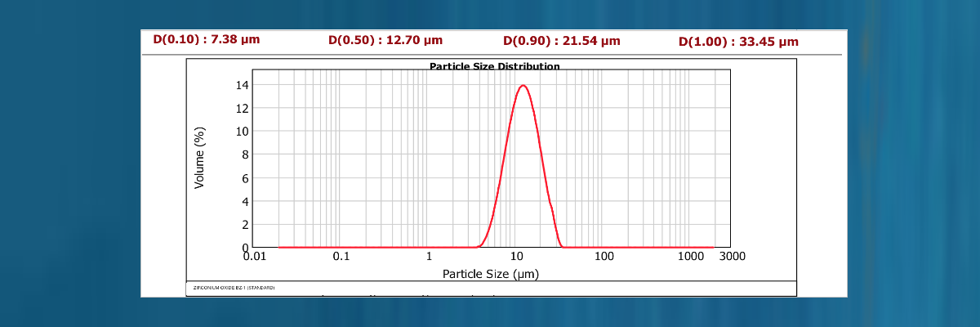Click the 2 tick on the volume axis
The image size is (980, 327).
[245, 224]
